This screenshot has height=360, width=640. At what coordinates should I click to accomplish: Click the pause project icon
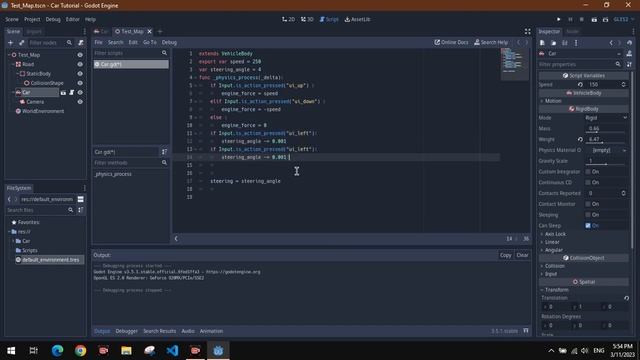pos(570,19)
